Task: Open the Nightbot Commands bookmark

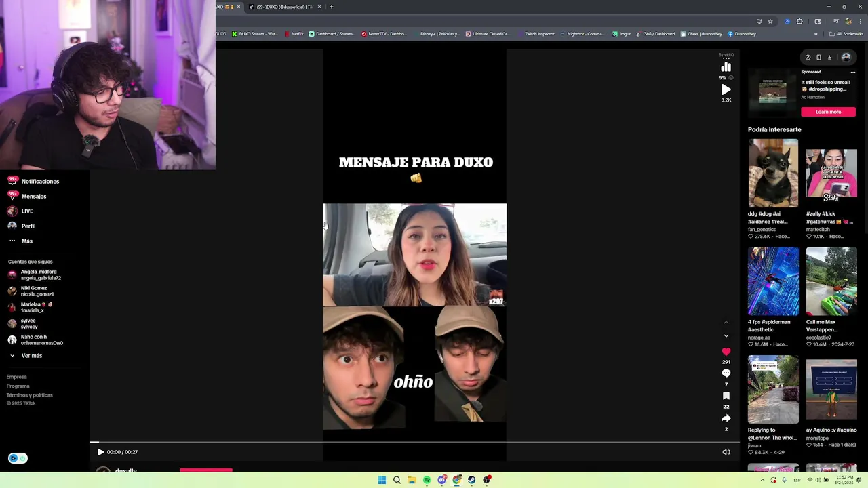Action: tap(582, 34)
